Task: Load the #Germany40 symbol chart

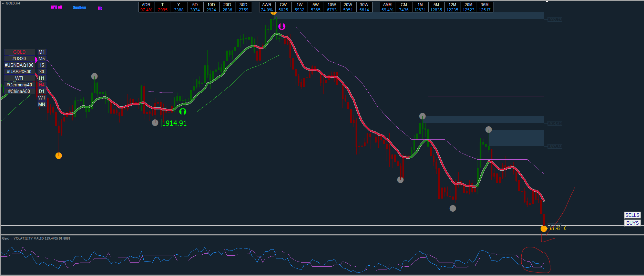Action: [x=20, y=85]
